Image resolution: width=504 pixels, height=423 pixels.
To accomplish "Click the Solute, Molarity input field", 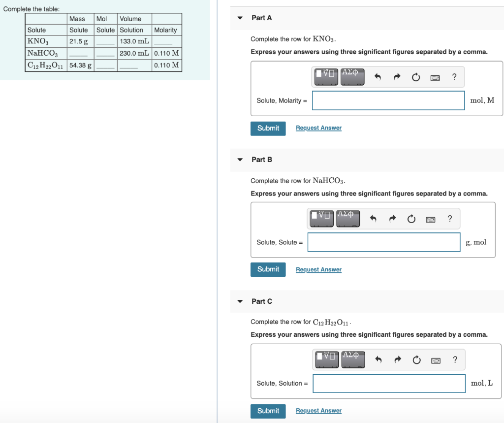I will [388, 100].
